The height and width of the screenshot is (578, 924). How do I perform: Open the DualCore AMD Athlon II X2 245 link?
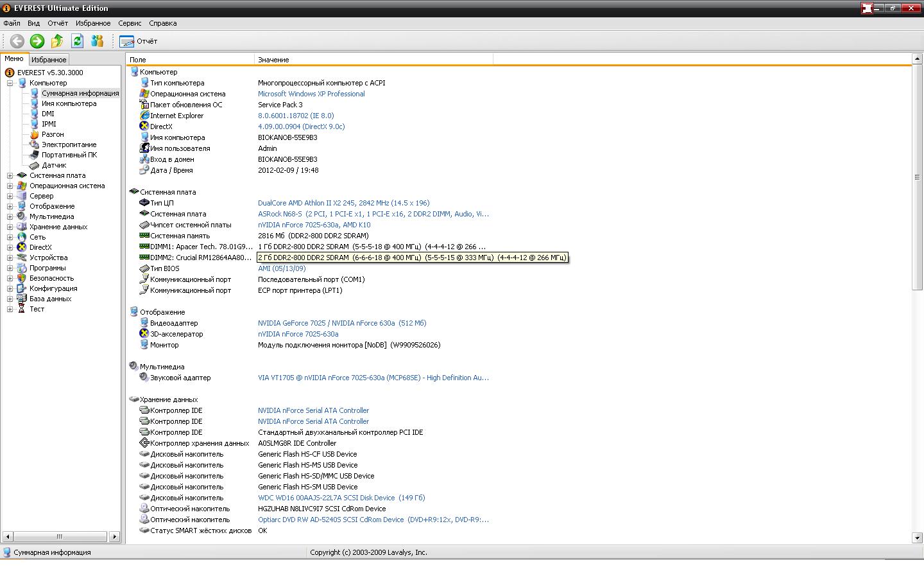(x=344, y=203)
